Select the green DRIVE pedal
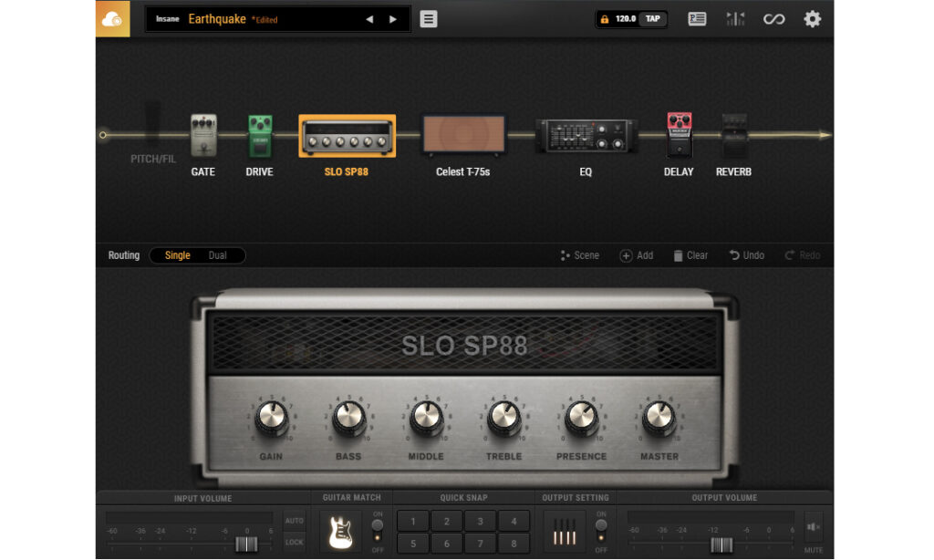Image resolution: width=934 pixels, height=560 pixels. (260, 136)
